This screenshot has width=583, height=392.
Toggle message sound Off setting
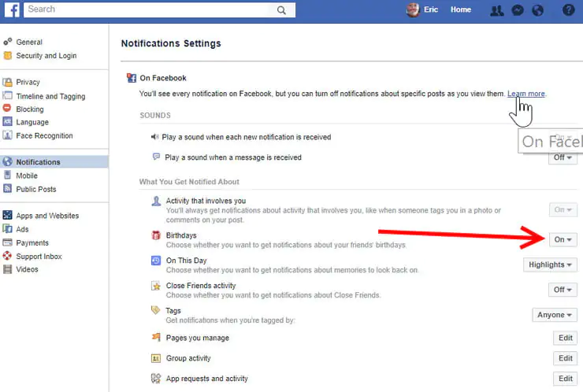(x=563, y=157)
